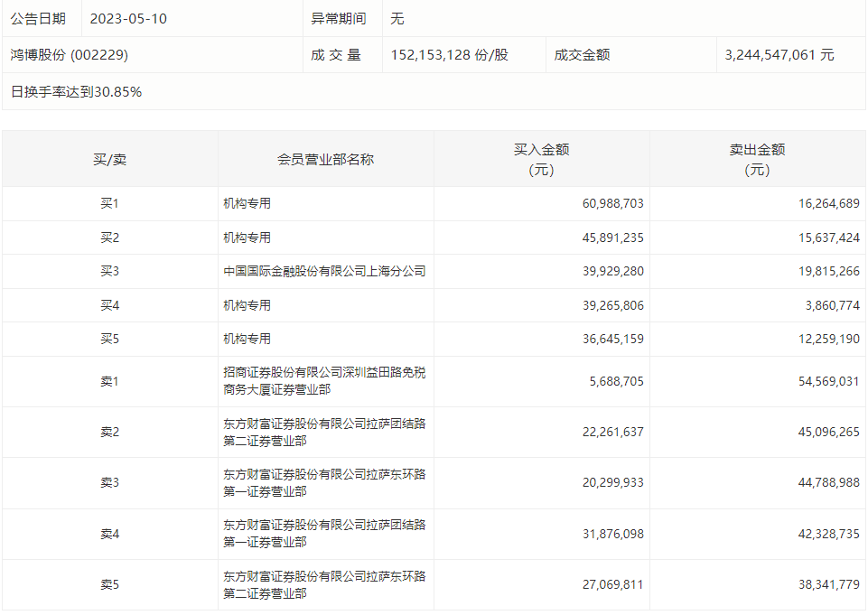The width and height of the screenshot is (868, 615).
Task: Click the stock name 鸿博股份 (002229)
Action: click(70, 55)
